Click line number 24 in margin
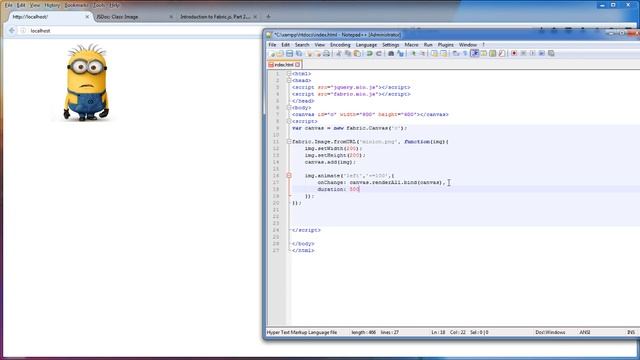The height and width of the screenshot is (360, 640). click(x=276, y=230)
